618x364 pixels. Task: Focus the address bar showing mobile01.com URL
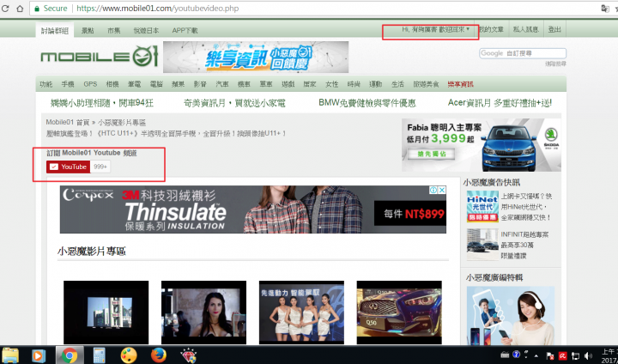tap(315, 9)
